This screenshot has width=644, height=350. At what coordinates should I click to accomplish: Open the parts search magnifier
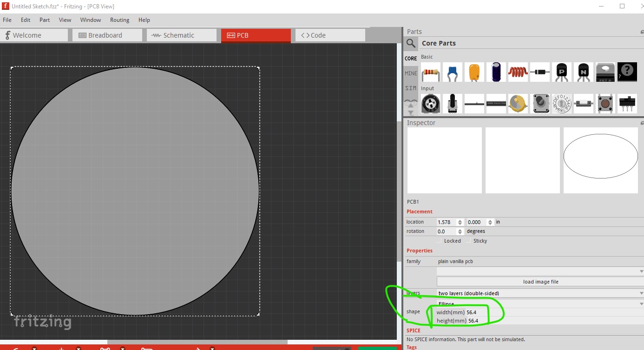click(411, 43)
